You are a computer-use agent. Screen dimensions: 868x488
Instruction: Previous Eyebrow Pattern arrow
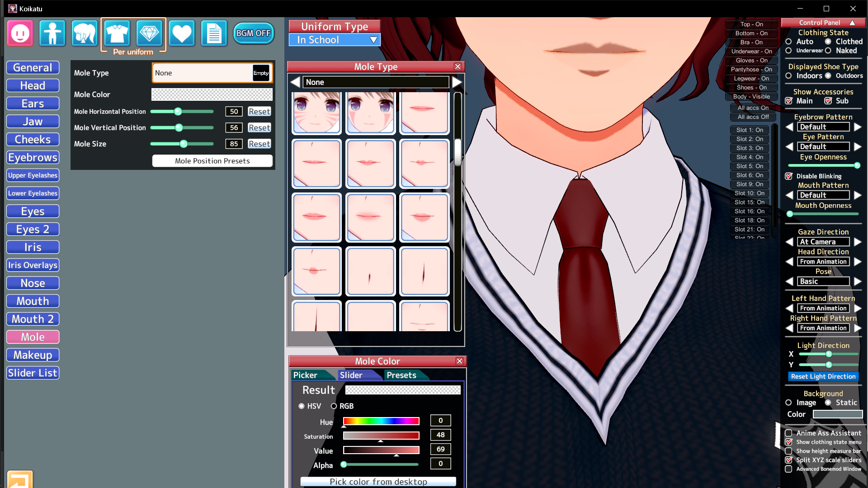point(789,127)
